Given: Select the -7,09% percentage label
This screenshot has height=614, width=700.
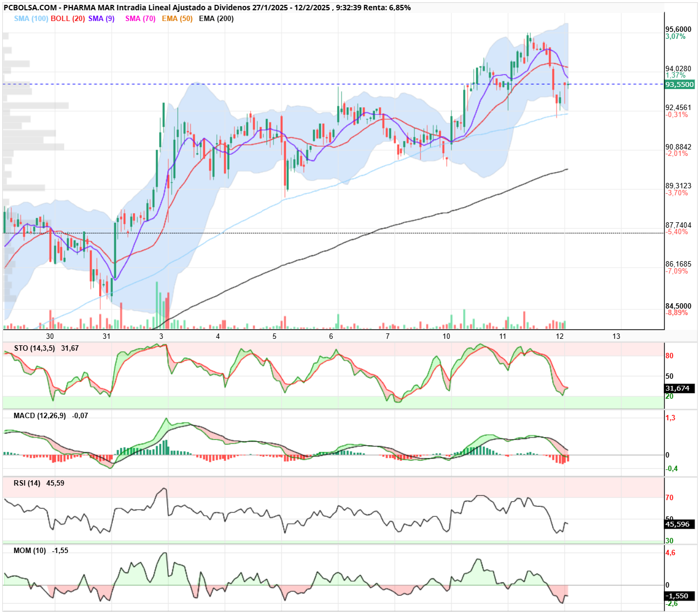Looking at the screenshot, I should [677, 271].
